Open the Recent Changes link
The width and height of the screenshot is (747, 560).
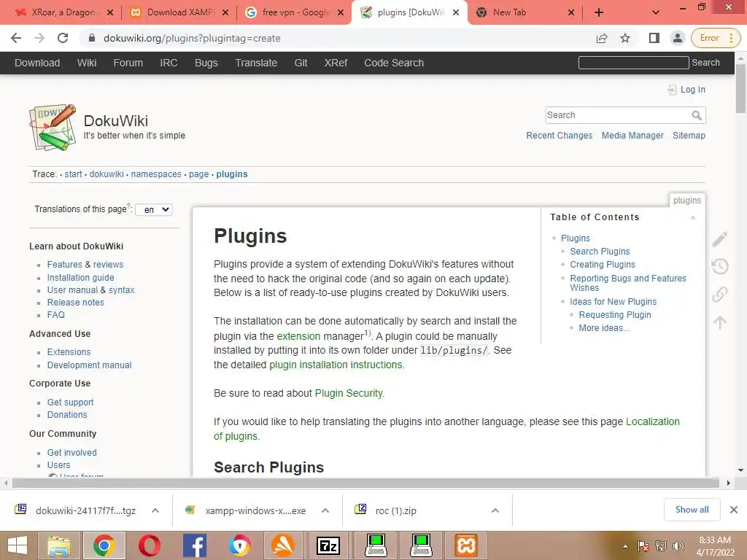559,136
